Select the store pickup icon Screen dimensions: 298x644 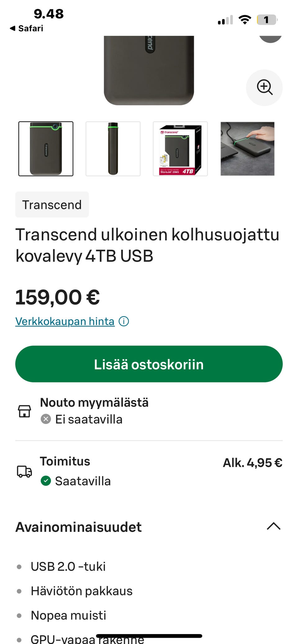[25, 411]
